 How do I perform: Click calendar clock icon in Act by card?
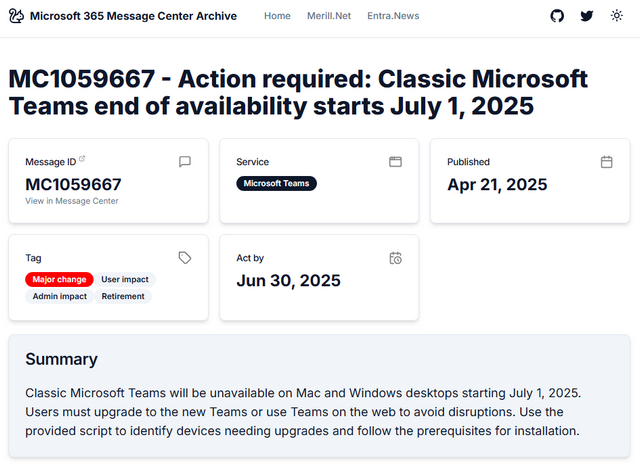395,257
